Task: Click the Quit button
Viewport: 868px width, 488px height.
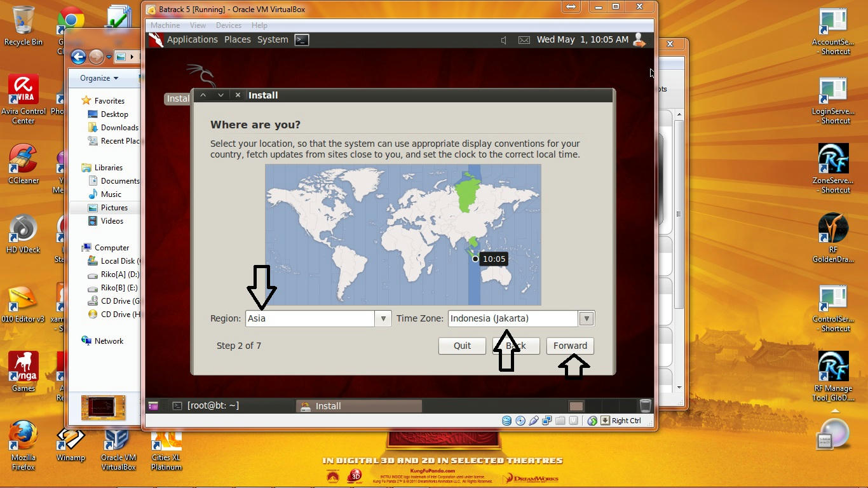Action: (462, 346)
